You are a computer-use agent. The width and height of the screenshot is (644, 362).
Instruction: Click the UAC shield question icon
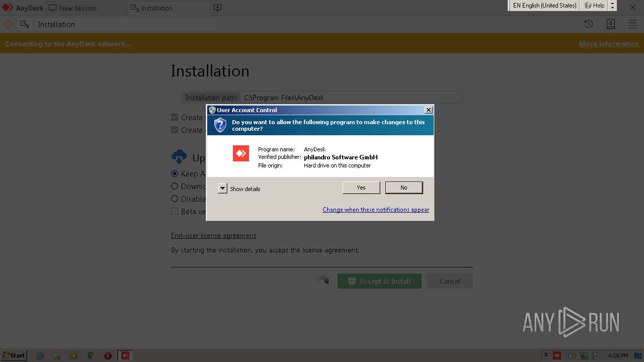(x=220, y=125)
